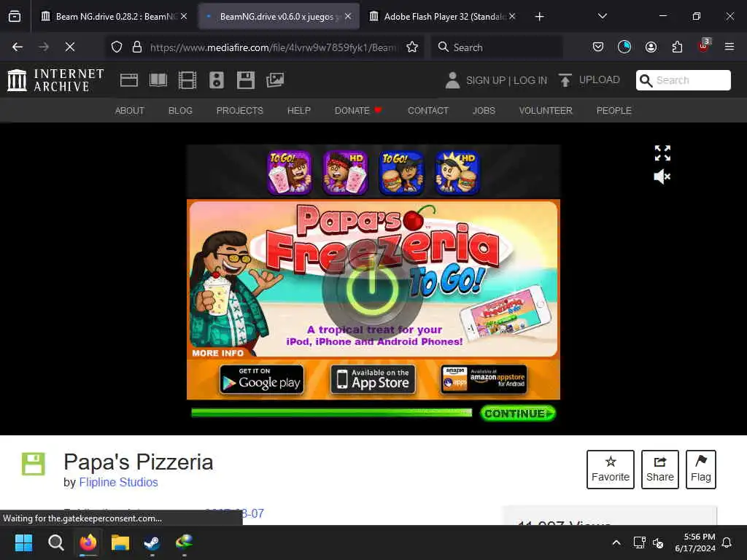The width and height of the screenshot is (747, 560).
Task: Open the CONTACT menu item
Action: point(427,111)
